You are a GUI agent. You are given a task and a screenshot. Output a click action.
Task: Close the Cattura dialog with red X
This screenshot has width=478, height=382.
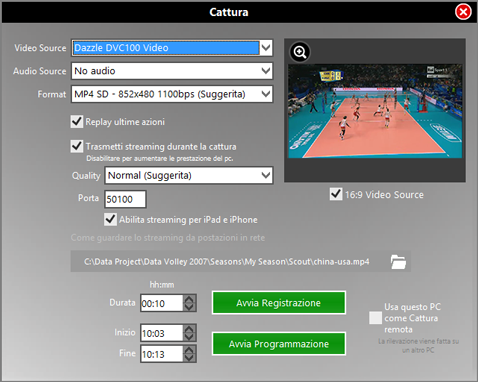pyautogui.click(x=463, y=12)
